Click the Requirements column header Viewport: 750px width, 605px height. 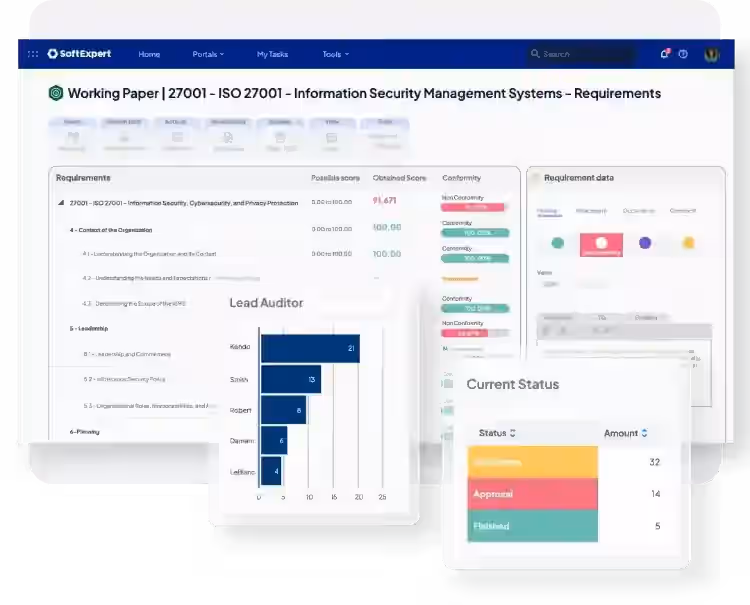pos(83,178)
